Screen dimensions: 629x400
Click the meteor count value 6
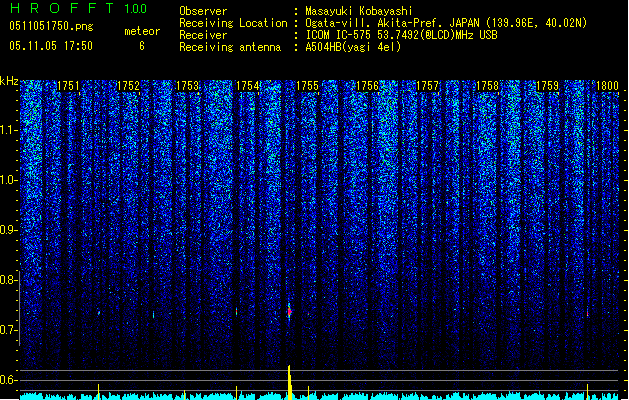click(142, 46)
